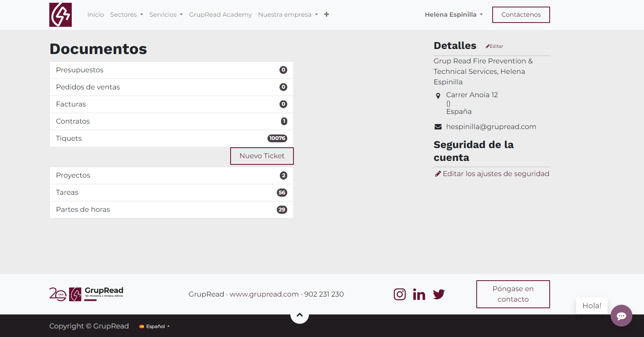
Task: Click the Contáctenos button
Action: click(x=521, y=15)
